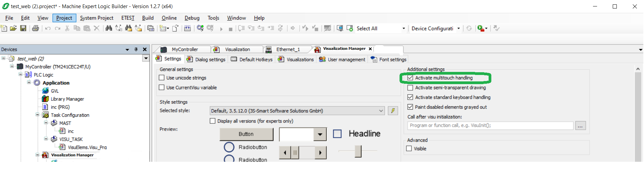
Task: Collapse the MAST task node
Action: [46, 123]
